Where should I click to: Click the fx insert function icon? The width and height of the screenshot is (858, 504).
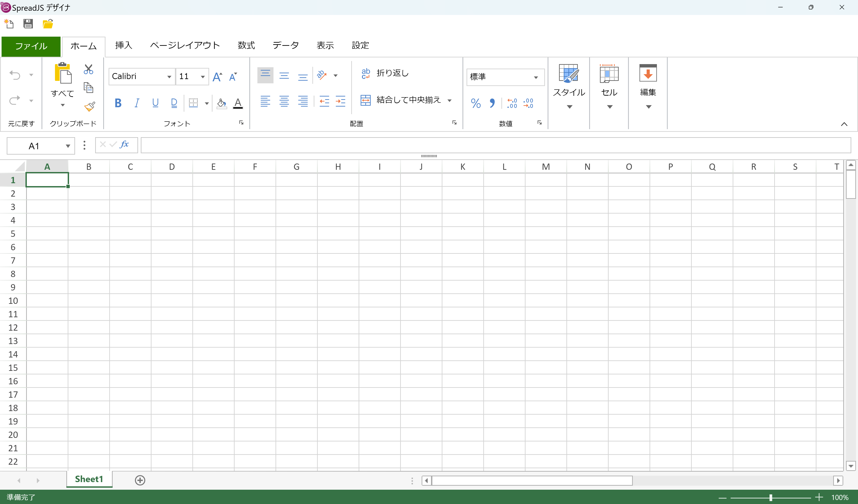coord(124,144)
